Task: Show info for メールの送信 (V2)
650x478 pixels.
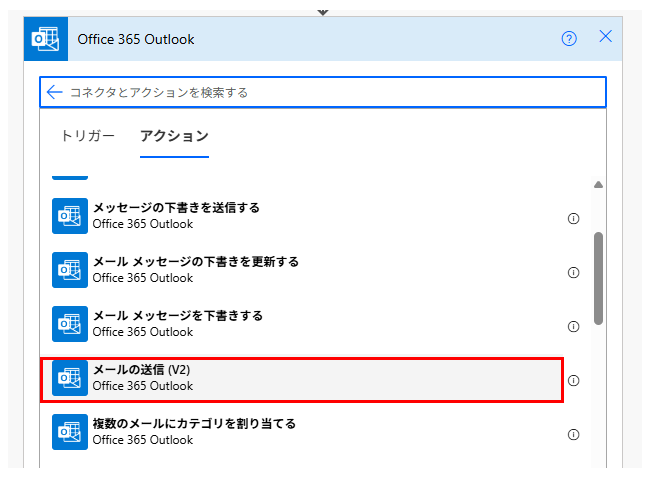Action: (573, 381)
